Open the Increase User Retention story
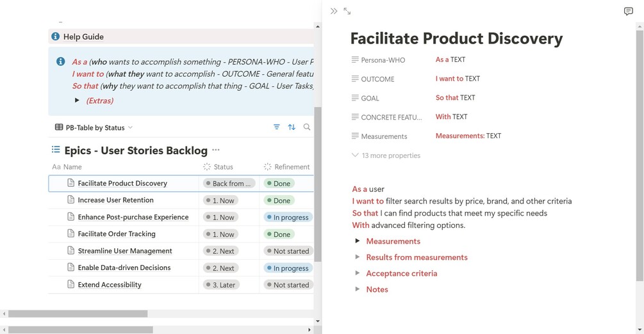644x334 pixels. click(115, 200)
